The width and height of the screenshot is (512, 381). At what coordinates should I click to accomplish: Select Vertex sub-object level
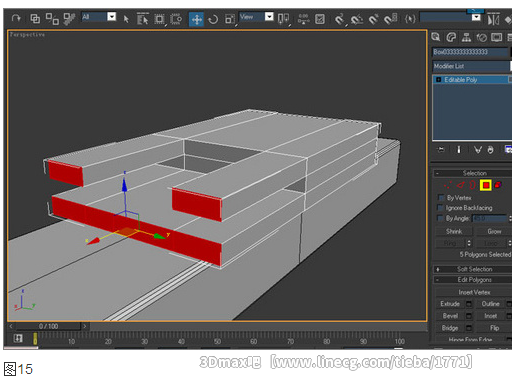(447, 185)
